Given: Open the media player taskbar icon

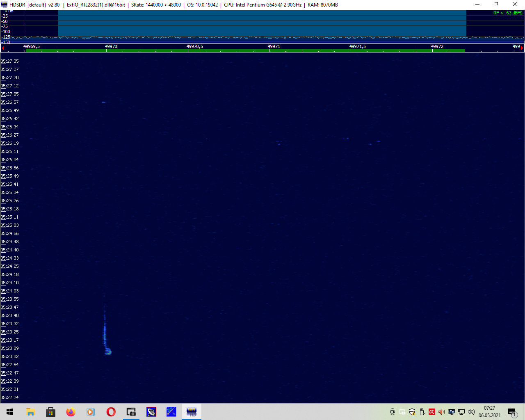Looking at the screenshot, I should (x=91, y=412).
